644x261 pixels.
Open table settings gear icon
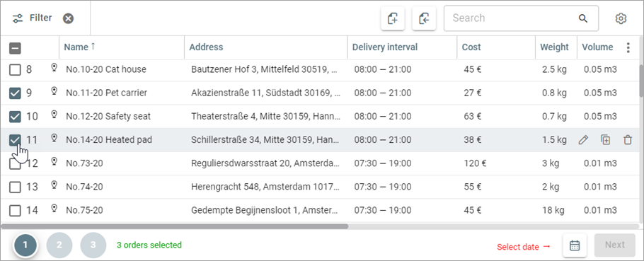point(621,18)
